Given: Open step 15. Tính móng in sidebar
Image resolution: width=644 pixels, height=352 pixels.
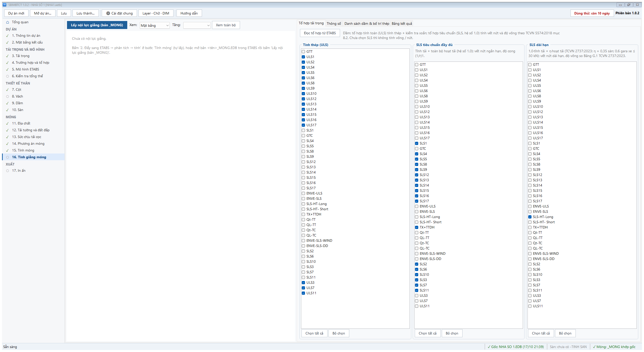Looking at the screenshot, I should tap(33, 150).
